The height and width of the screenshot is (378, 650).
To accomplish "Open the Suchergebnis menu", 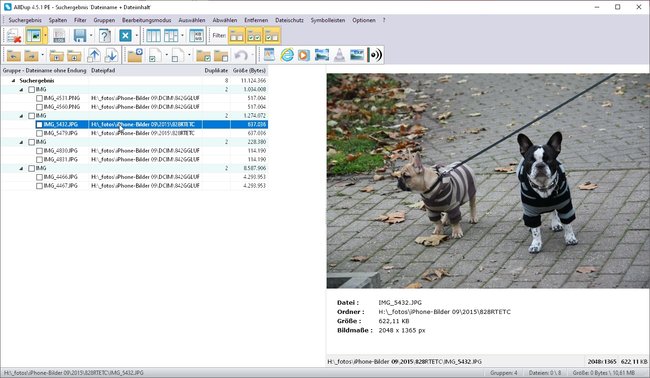I will pos(25,20).
